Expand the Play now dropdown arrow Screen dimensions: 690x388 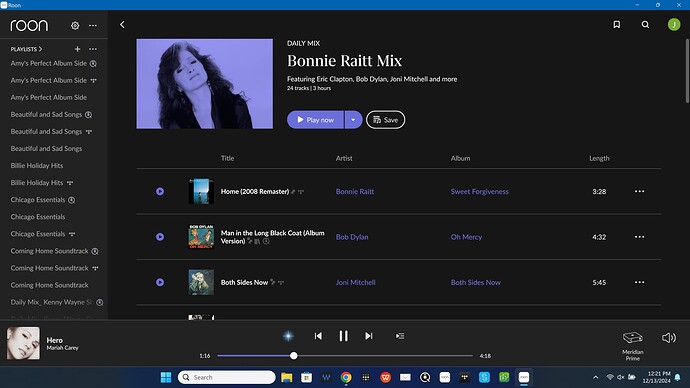coord(353,120)
